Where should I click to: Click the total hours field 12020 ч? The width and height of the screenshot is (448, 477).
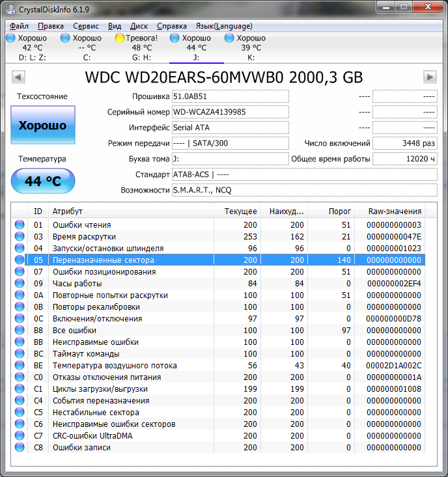[x=405, y=159]
